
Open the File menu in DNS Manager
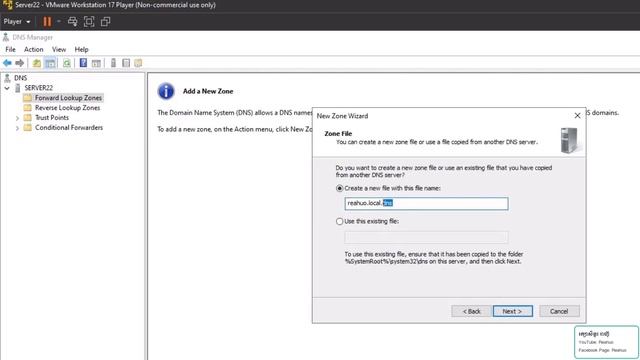10,49
